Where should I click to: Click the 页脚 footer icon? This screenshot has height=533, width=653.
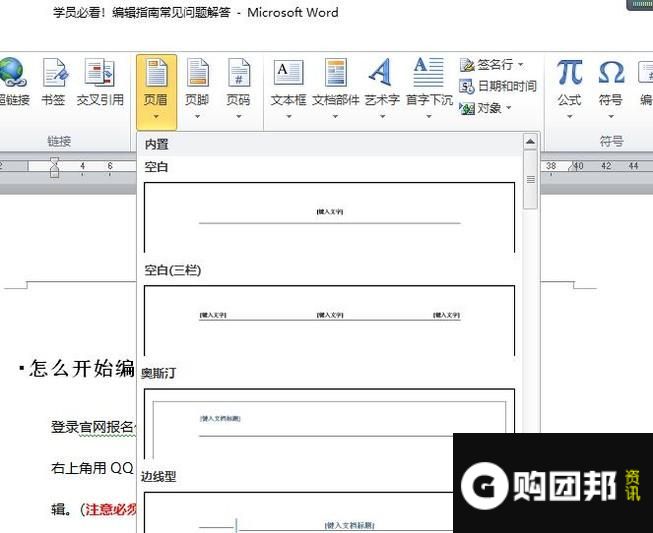[x=197, y=72]
